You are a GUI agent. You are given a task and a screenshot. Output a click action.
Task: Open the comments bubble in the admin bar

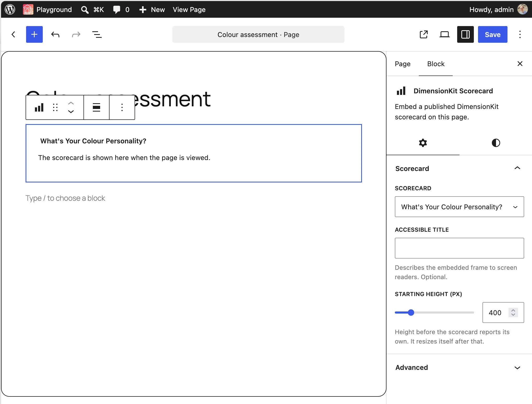[x=121, y=10]
